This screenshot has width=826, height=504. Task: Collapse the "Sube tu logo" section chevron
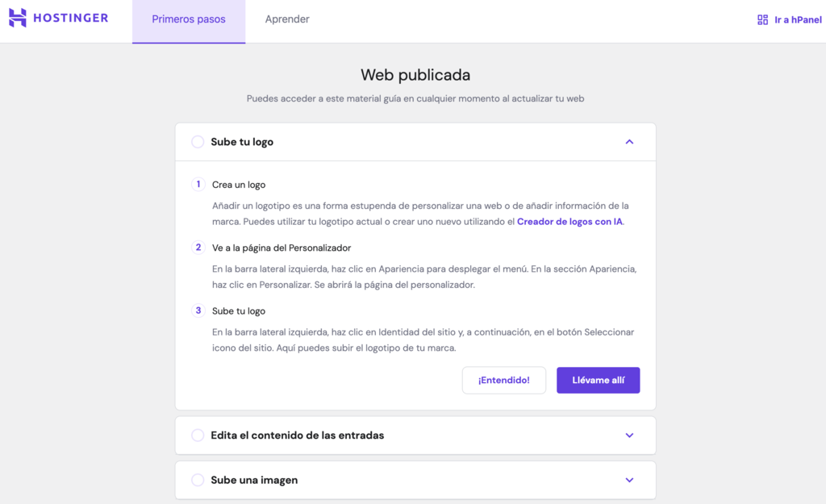click(x=629, y=142)
